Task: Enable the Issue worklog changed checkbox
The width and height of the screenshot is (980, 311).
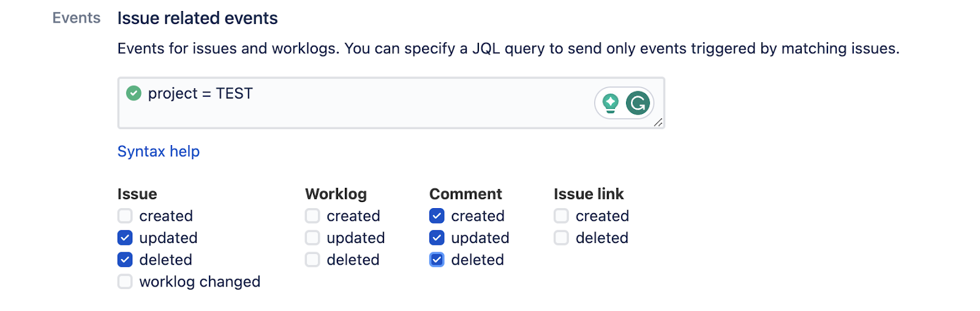Action: click(125, 282)
